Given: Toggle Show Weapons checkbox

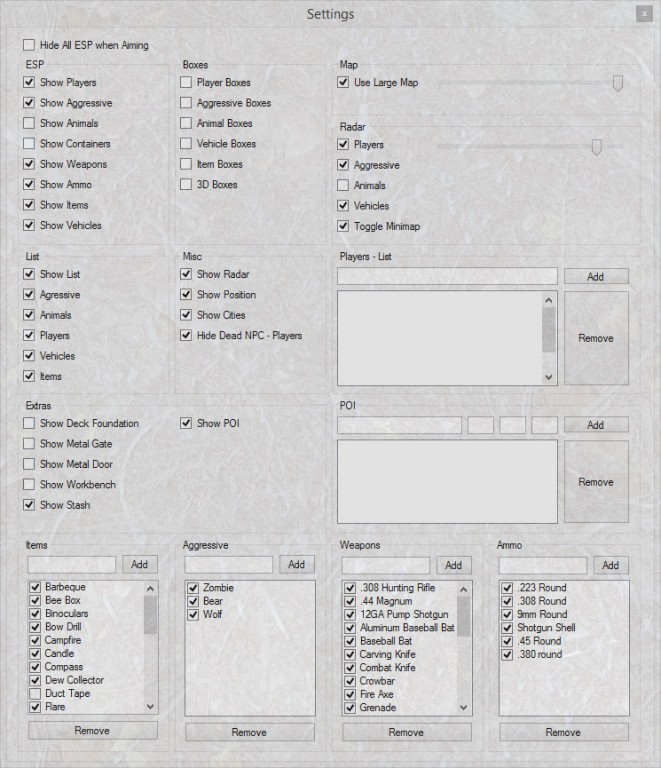Looking at the screenshot, I should [x=29, y=164].
